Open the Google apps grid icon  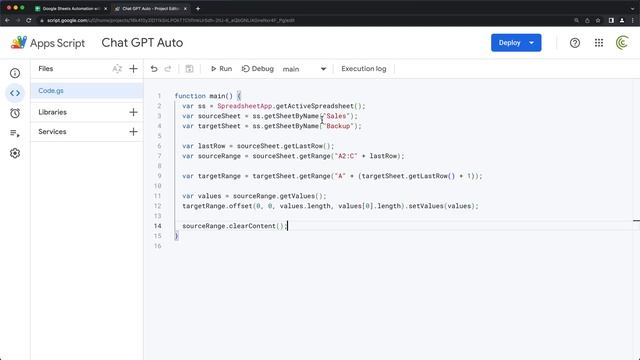click(599, 43)
